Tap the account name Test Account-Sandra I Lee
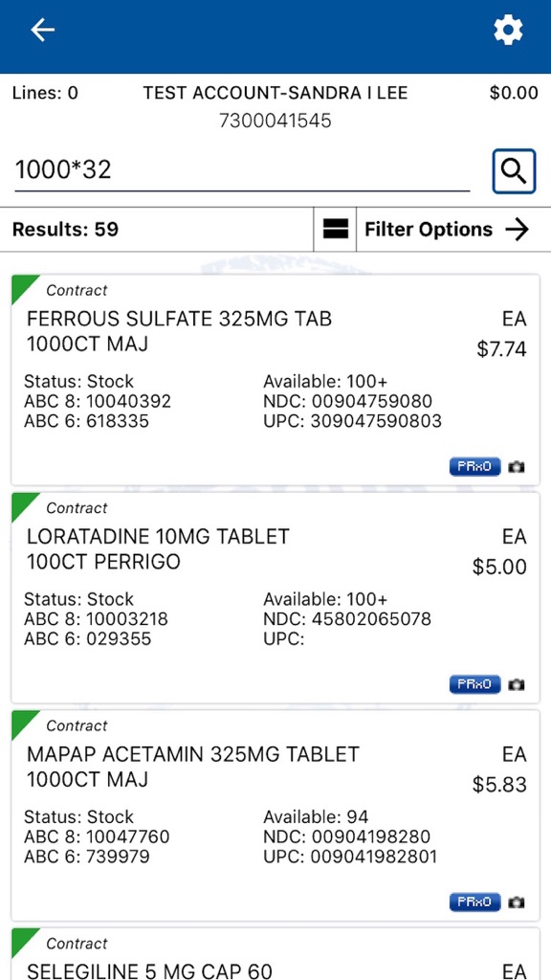551x980 pixels. (275, 93)
